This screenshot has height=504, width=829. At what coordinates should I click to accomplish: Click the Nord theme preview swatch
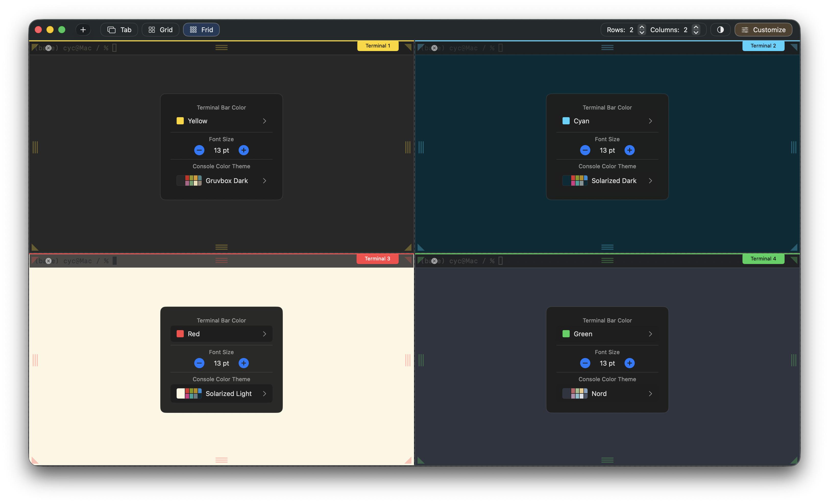click(x=575, y=393)
